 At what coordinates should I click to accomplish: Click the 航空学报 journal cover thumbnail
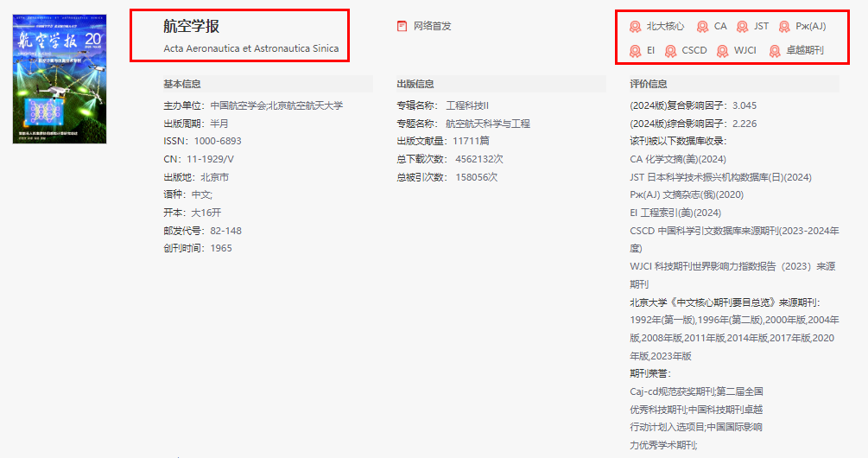tap(60, 79)
